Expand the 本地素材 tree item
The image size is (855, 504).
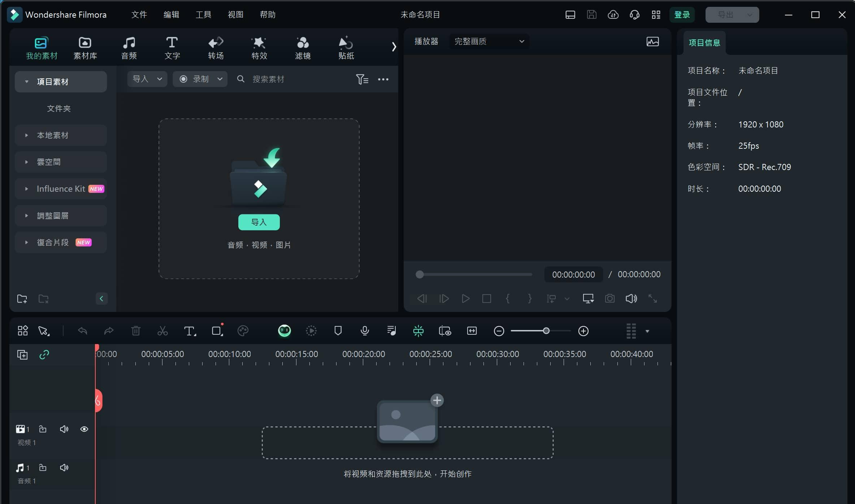[x=26, y=135]
